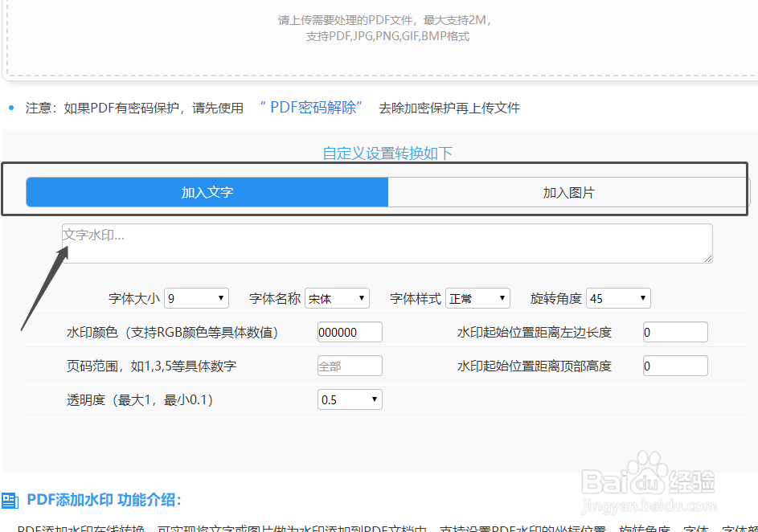Open the transparency 0.5 dropdown
The height and width of the screenshot is (532, 758).
[350, 399]
